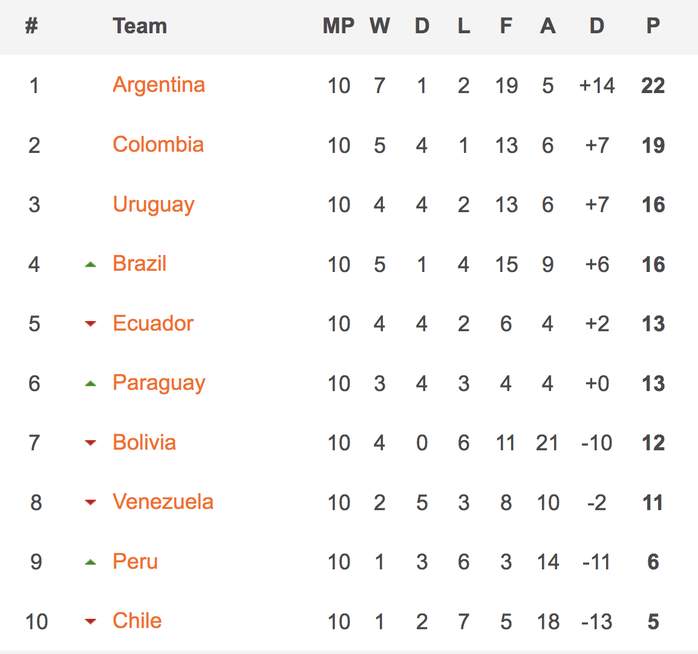This screenshot has height=654, width=698.
Task: Click the red down arrow beside Chile
Action: [90, 621]
